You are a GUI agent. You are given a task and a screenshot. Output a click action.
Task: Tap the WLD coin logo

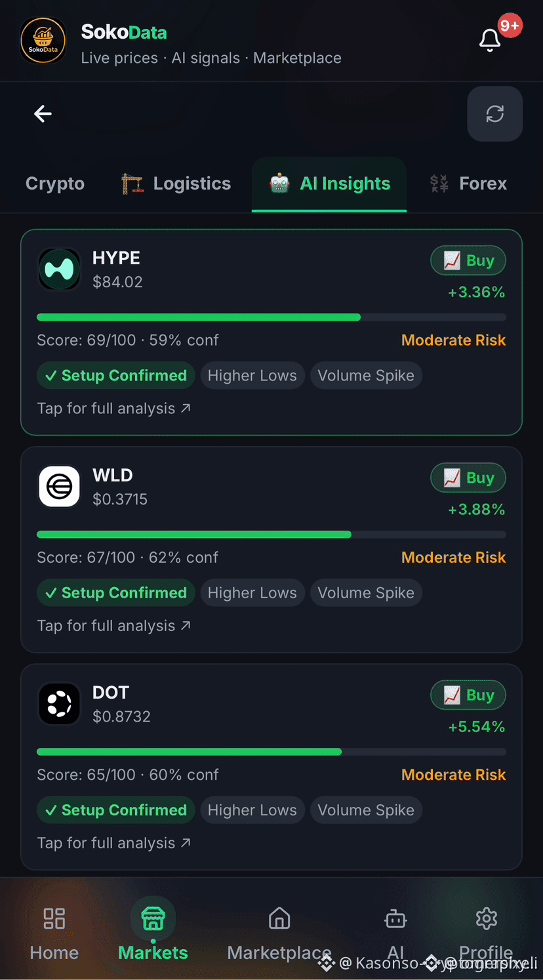[59, 487]
